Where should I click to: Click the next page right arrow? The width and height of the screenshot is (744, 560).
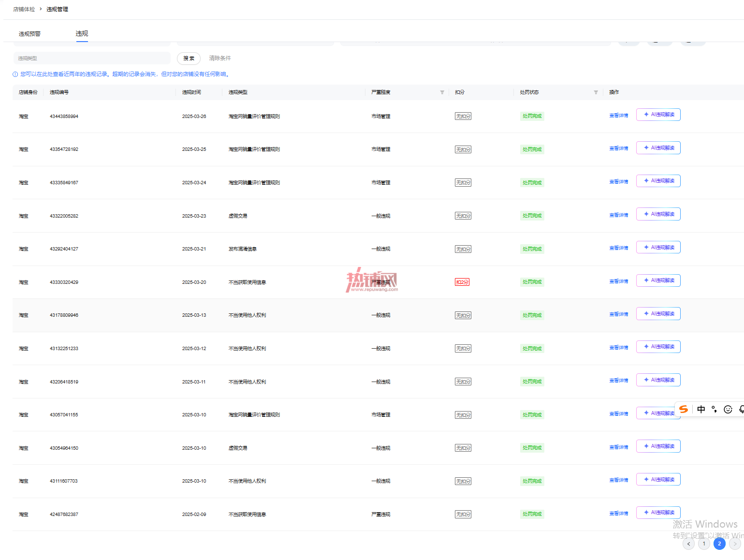[x=735, y=544]
